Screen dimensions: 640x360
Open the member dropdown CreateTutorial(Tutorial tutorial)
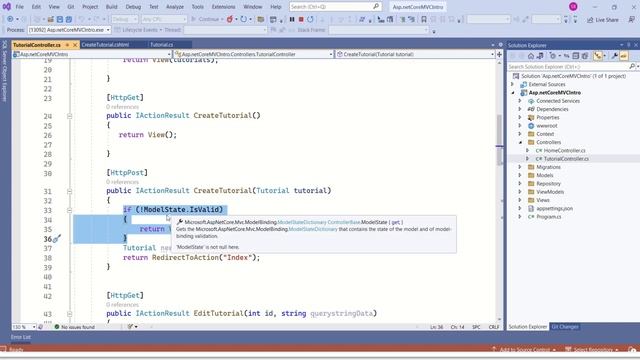tap(415, 54)
